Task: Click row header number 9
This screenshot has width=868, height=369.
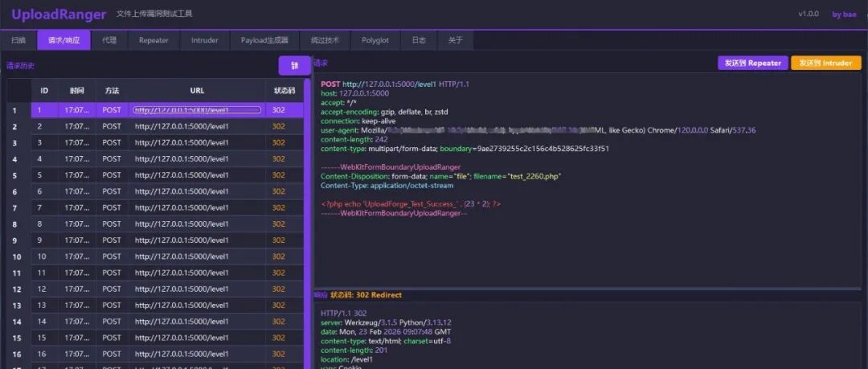Action: (15, 241)
